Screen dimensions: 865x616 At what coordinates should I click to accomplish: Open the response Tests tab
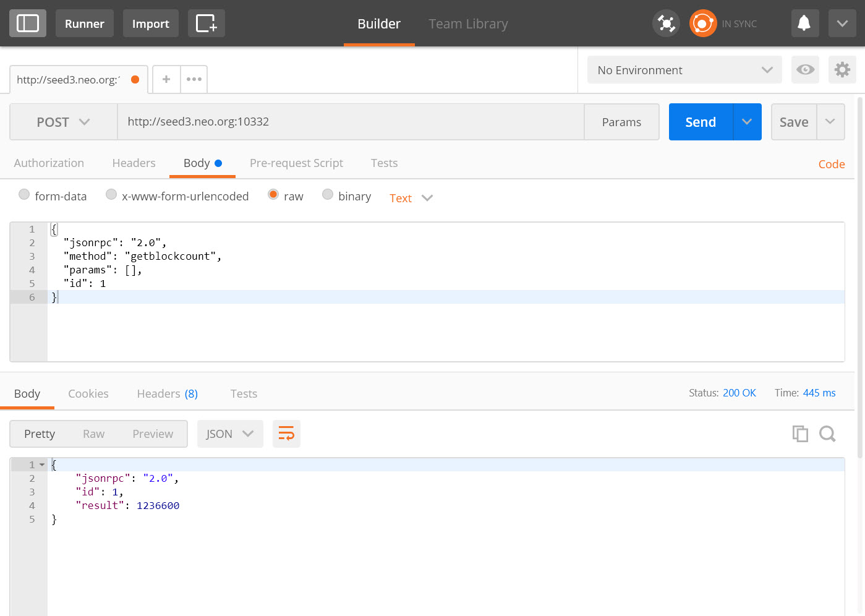(244, 394)
